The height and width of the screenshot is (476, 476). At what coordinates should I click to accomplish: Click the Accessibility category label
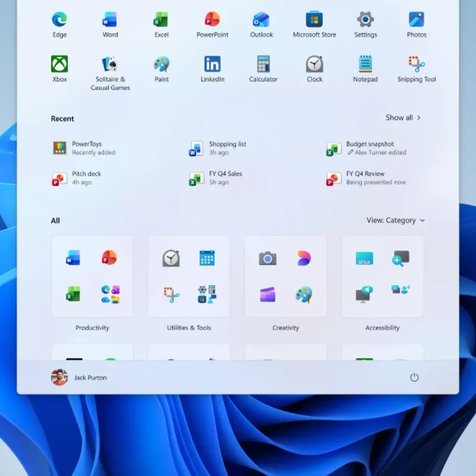click(x=383, y=328)
